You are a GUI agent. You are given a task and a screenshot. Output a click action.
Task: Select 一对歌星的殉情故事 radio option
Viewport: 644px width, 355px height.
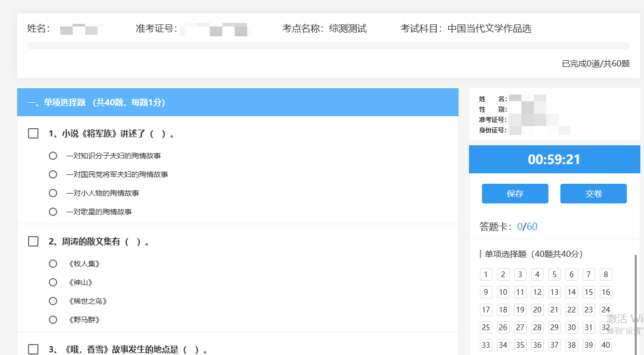pos(53,212)
